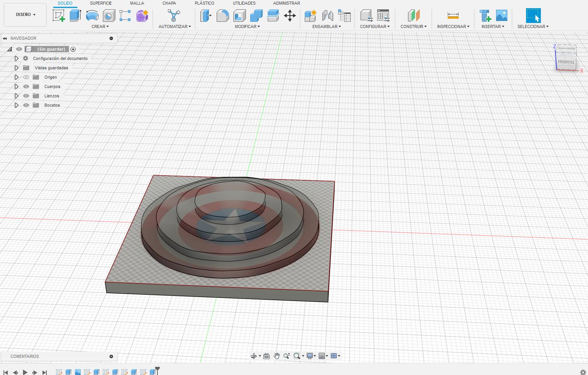This screenshot has height=375, width=588.
Task: Open the MODIFICAR dropdown menu
Action: (x=247, y=26)
